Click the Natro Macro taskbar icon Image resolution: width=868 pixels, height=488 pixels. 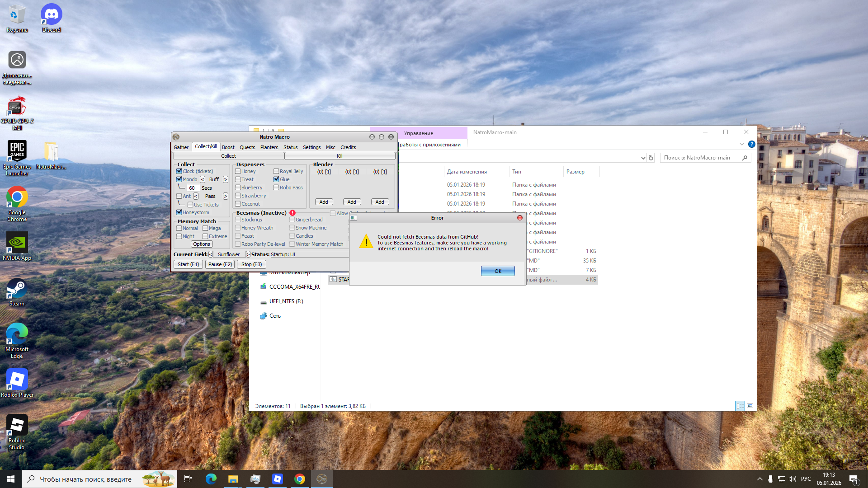(321, 479)
